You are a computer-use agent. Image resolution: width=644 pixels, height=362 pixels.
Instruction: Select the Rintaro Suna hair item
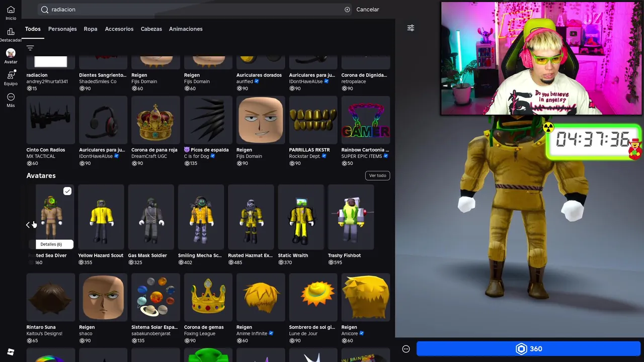point(51,297)
